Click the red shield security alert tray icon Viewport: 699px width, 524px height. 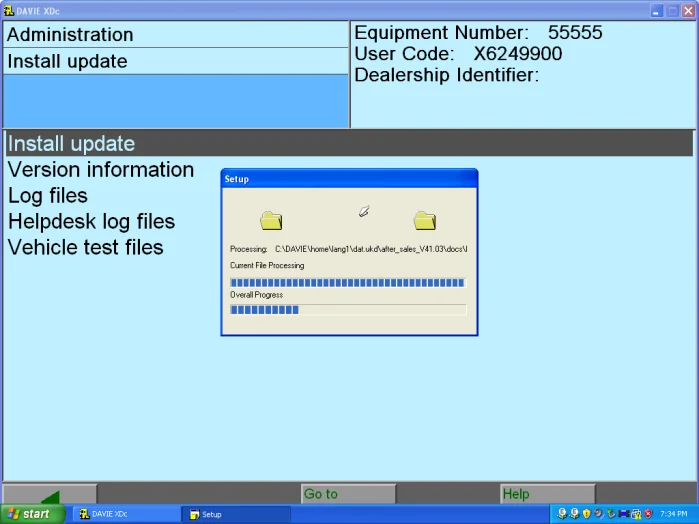648,514
